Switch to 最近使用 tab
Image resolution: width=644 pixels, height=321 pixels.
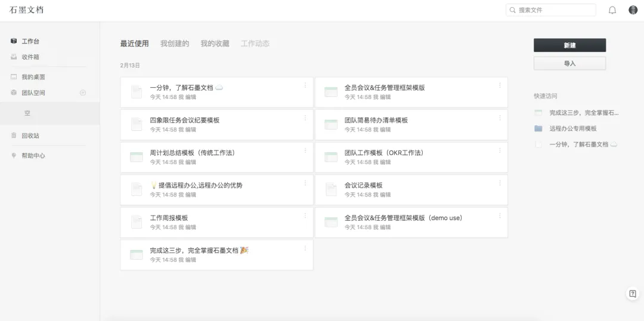(134, 44)
